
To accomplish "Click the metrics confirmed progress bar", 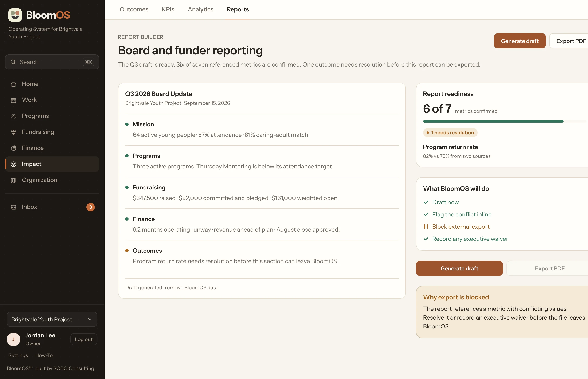I will click(505, 121).
